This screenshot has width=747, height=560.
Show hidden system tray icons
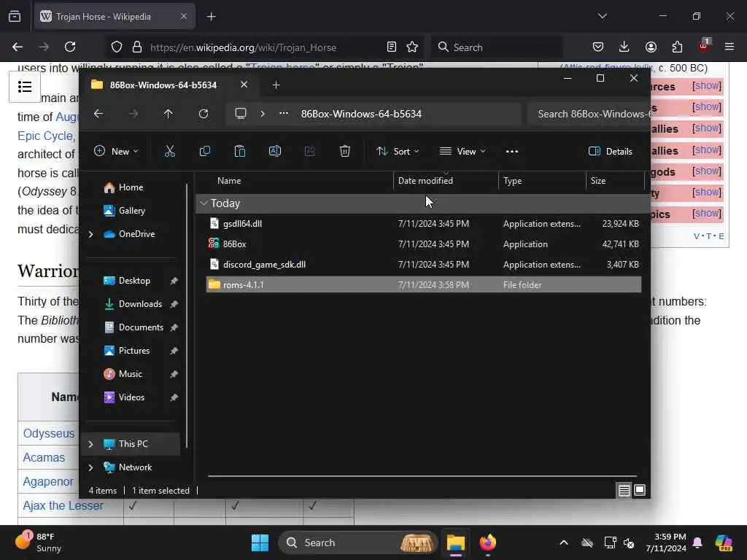(564, 542)
